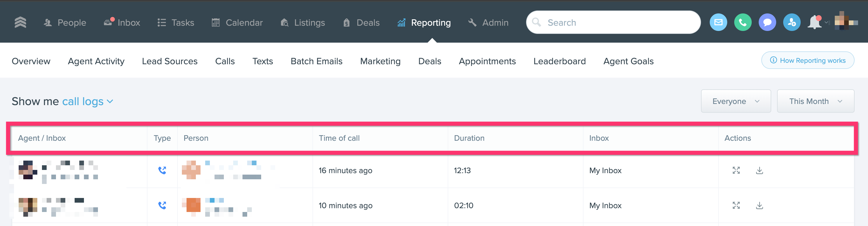The width and height of the screenshot is (868, 226).
Task: Expand the 12:13 call row details
Action: coord(736,170)
